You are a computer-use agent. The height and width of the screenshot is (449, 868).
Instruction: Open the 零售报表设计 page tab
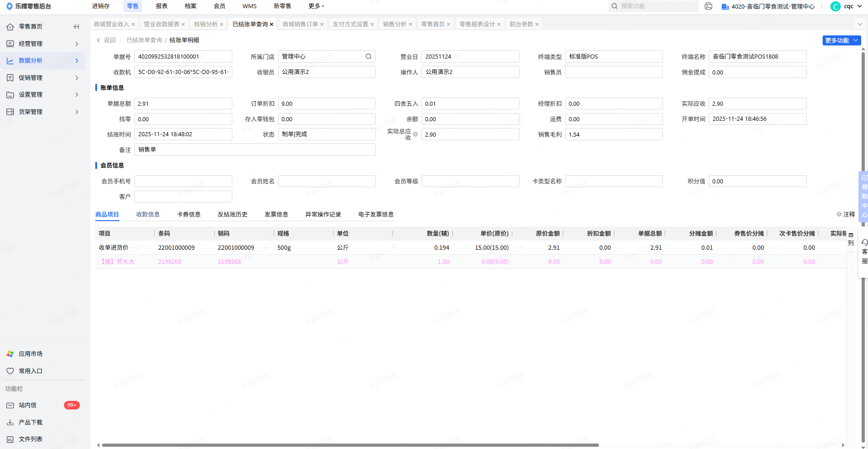coord(477,24)
